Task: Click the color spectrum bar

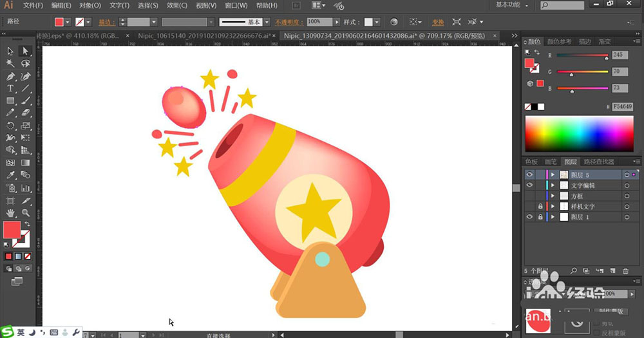Action: (x=579, y=134)
